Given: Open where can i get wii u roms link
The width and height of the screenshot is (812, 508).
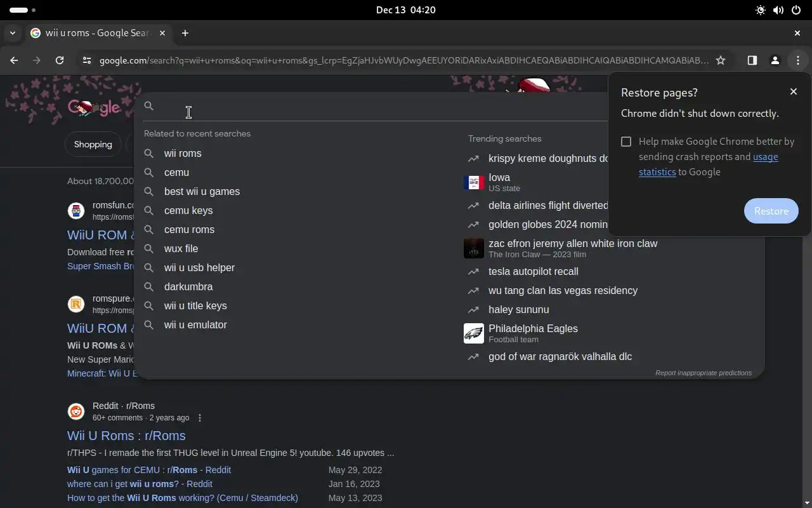Looking at the screenshot, I should coord(140,484).
